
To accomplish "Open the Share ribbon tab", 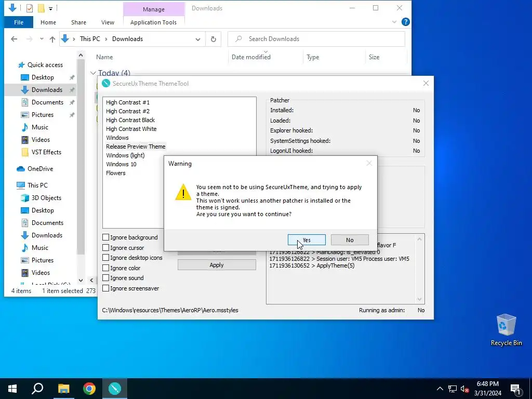I will 78,22.
